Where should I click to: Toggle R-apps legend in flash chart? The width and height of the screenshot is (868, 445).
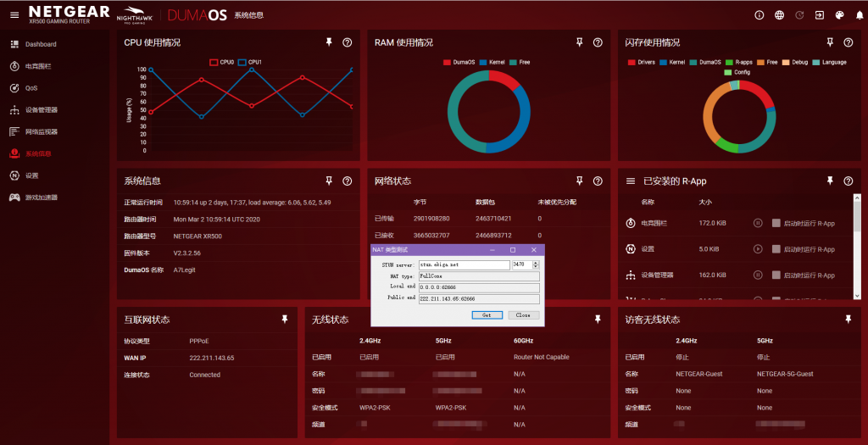point(739,63)
